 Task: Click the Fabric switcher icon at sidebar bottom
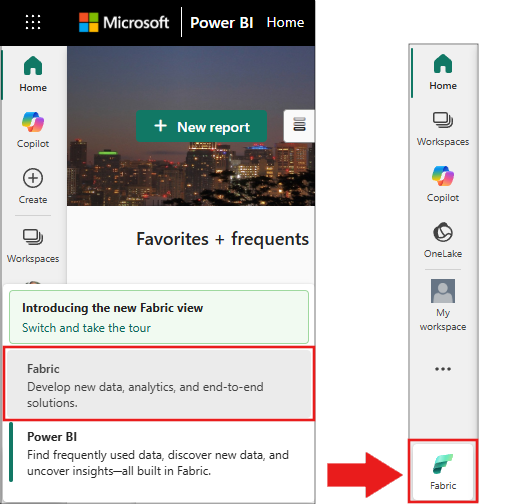pyautogui.click(x=443, y=471)
